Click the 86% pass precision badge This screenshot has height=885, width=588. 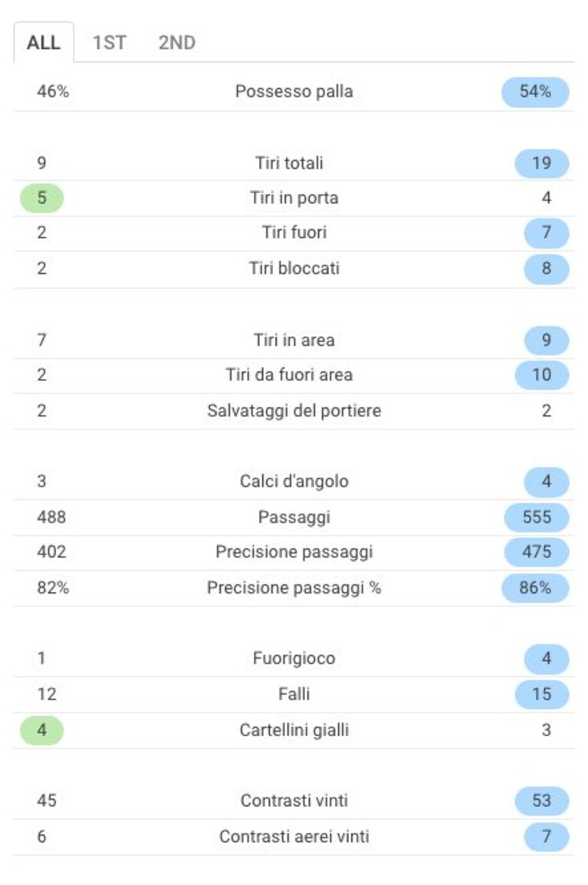click(535, 588)
